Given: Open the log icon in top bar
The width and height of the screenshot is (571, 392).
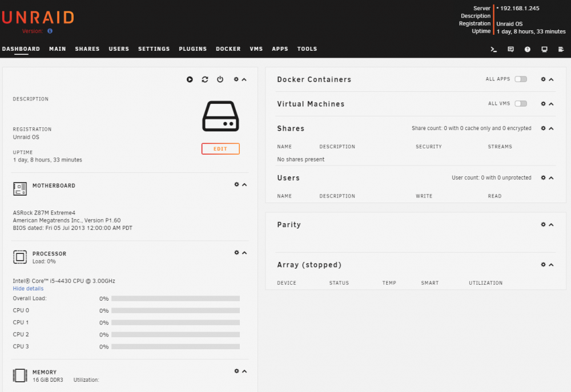Looking at the screenshot, I should click(x=561, y=49).
